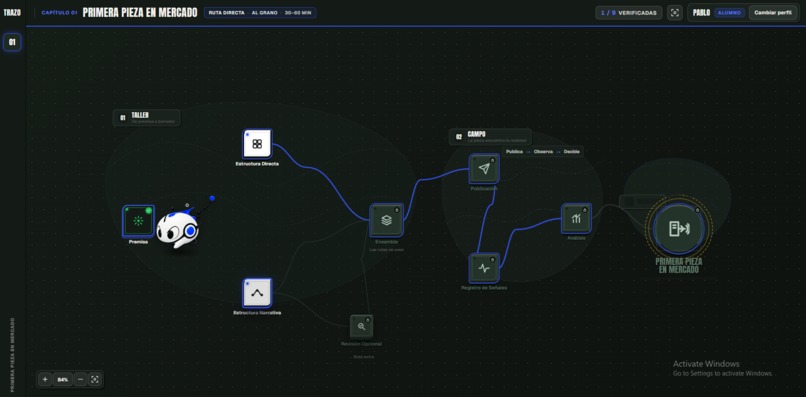The height and width of the screenshot is (397, 806).
Task: Click the 01 Taller zone label
Action: tap(146, 118)
